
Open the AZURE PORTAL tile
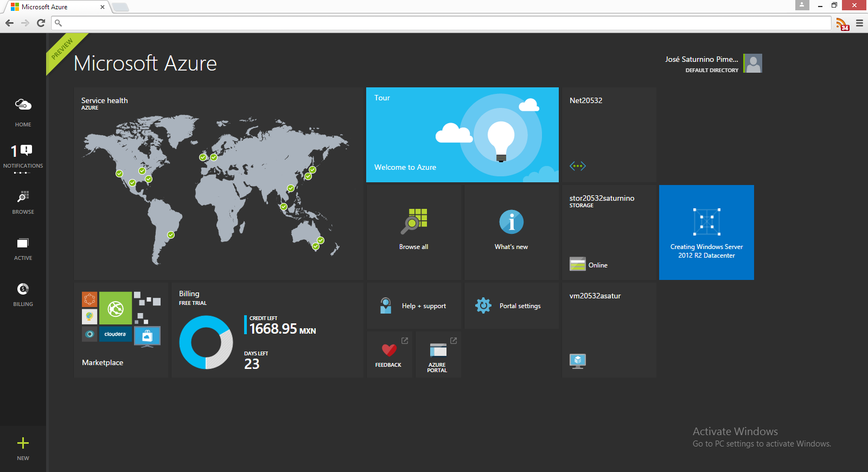pyautogui.click(x=438, y=354)
